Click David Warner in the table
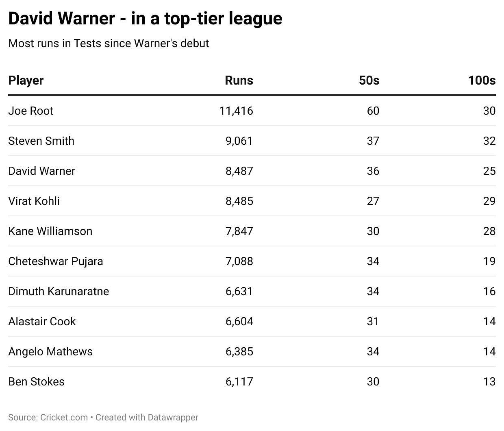This screenshot has height=431, width=504. point(42,171)
